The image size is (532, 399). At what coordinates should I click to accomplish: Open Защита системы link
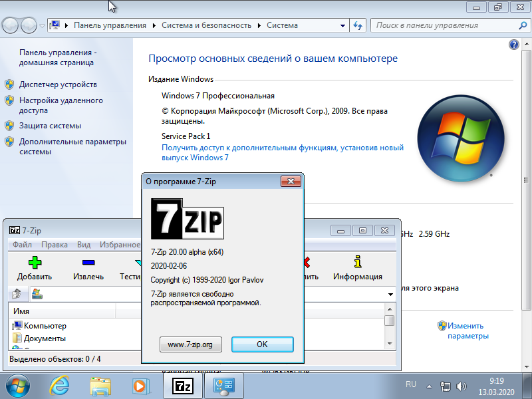pyautogui.click(x=51, y=126)
